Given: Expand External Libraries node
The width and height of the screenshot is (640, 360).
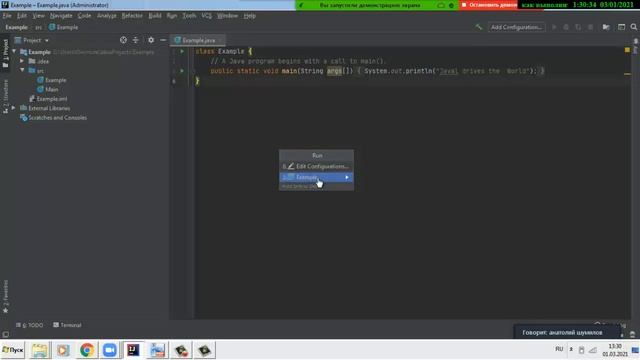Looking at the screenshot, I should tap(13, 108).
